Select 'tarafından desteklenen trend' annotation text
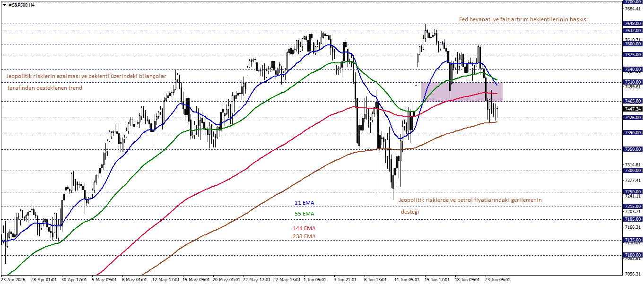The height and width of the screenshot is (285, 644). [x=44, y=88]
